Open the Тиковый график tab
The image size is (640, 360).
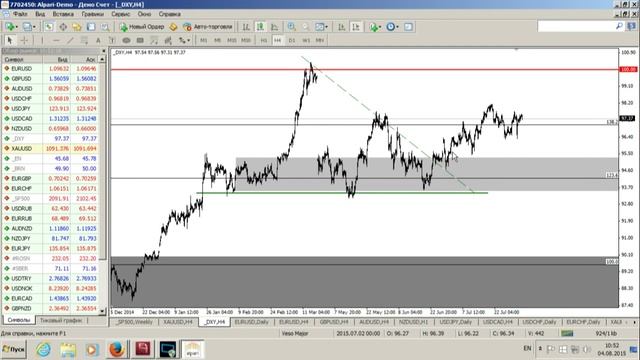(61, 320)
